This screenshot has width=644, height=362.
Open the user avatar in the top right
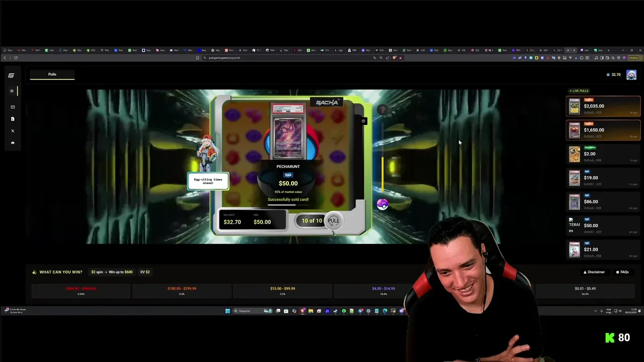[x=631, y=75]
